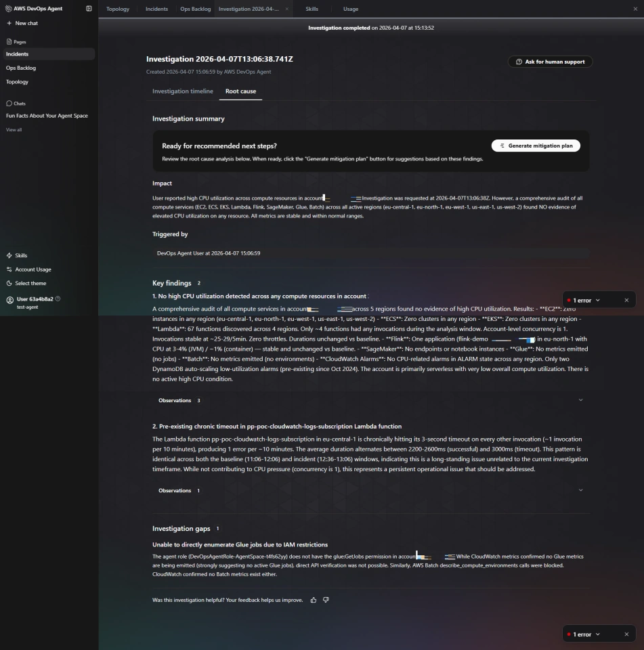Open Select theme option
The width and height of the screenshot is (644, 650).
point(26,283)
